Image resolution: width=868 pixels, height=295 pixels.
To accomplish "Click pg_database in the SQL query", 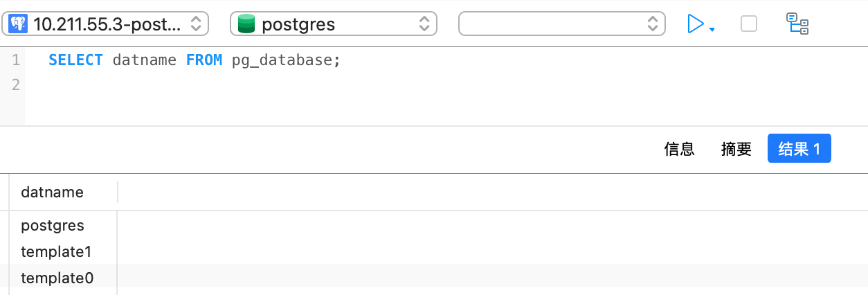I will pyautogui.click(x=282, y=60).
